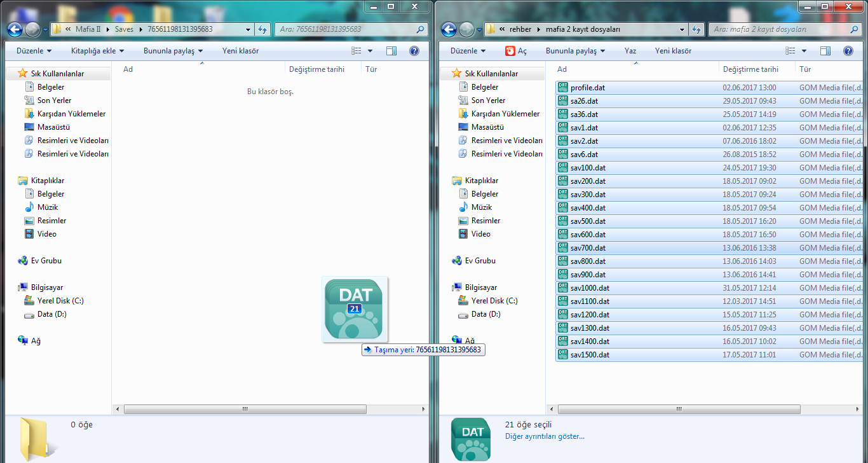This screenshot has width=868, height=463.
Task: Create Yeni klasör in the Saves window
Action: point(240,51)
